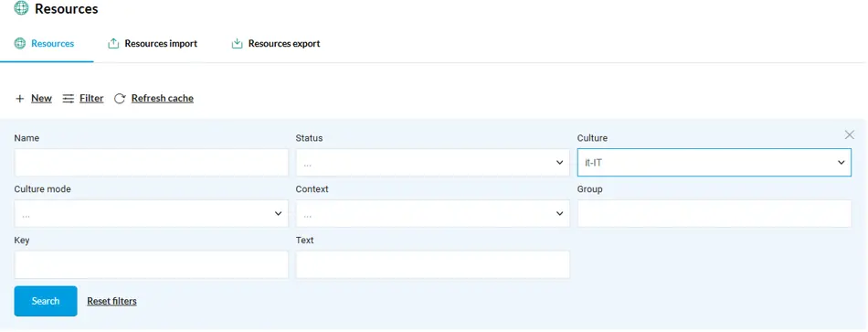Click the Resources page heading text
Screen dimensions: 868x332
coord(67,9)
